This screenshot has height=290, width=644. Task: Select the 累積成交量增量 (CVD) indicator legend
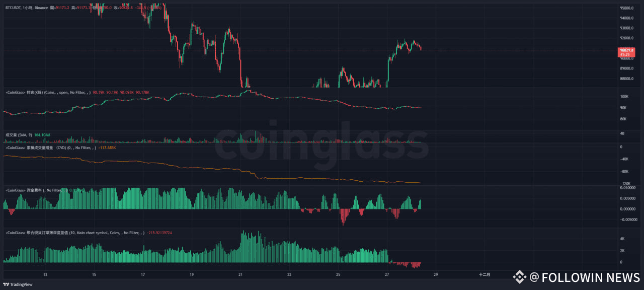52,148
